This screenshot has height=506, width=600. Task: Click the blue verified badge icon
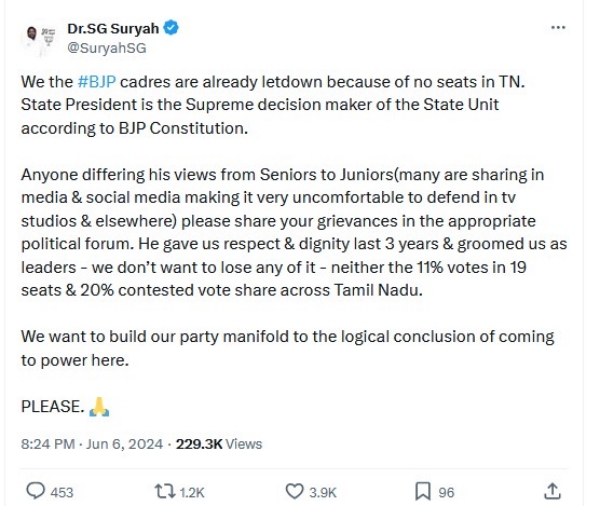[x=171, y=29]
